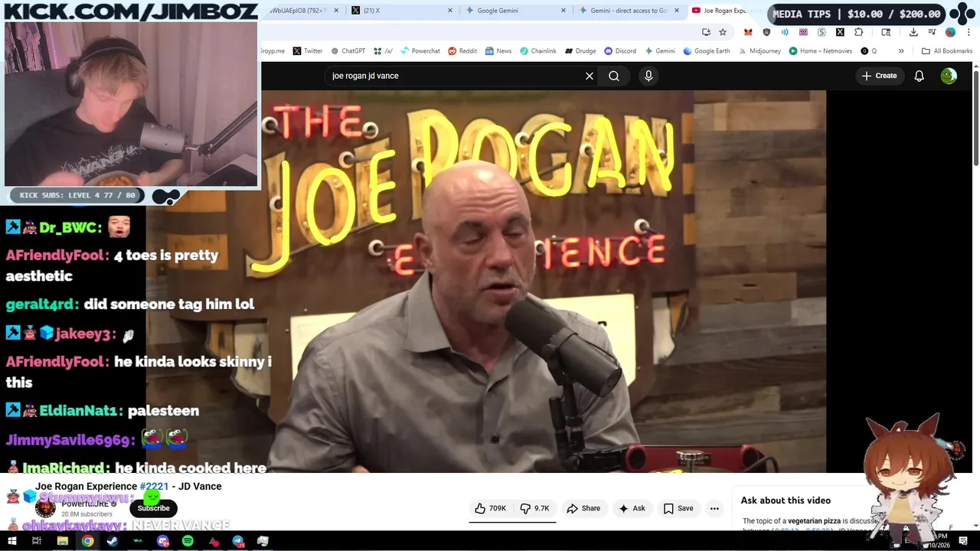This screenshot has width=980, height=551.
Task: Show more bookmarks with the double chevron
Action: 901,51
